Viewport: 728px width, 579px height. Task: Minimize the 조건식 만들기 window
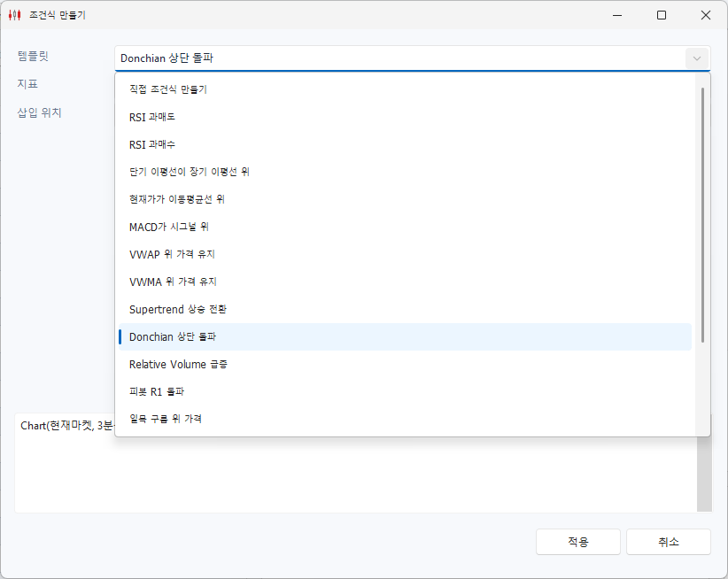617,15
